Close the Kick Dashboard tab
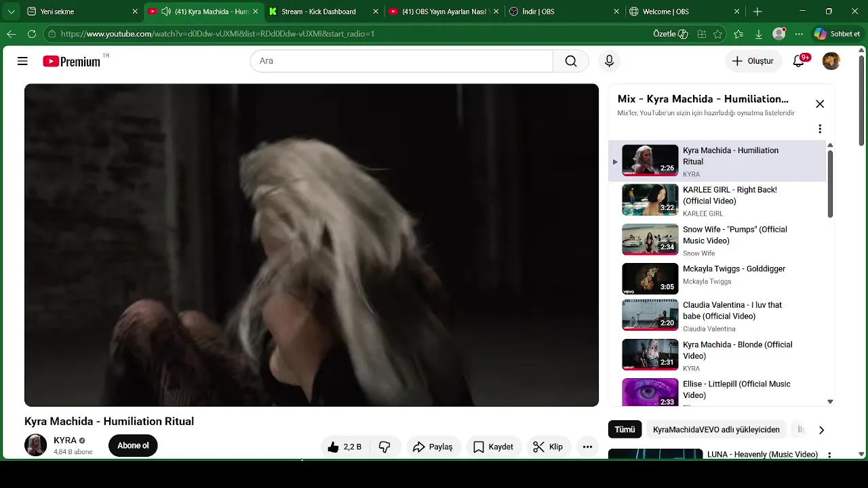Viewport: 868px width, 488px height. 376,12
